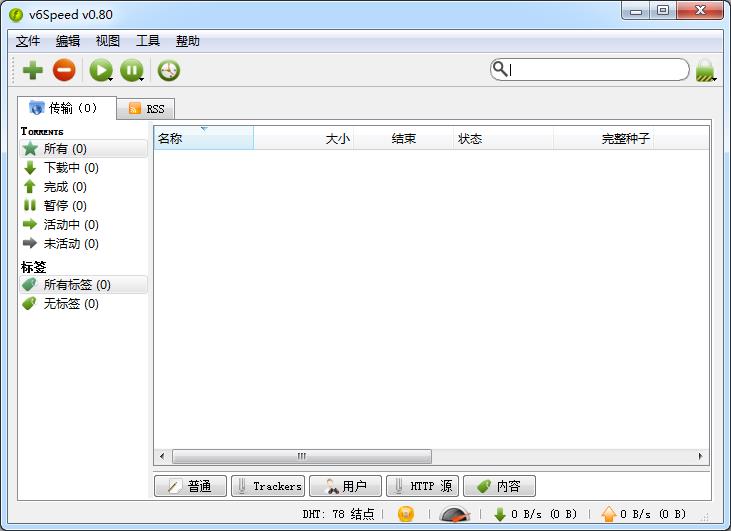Viewport: 731px width, 531px height.
Task: Click the green plus add torrent icon
Action: tap(33, 70)
